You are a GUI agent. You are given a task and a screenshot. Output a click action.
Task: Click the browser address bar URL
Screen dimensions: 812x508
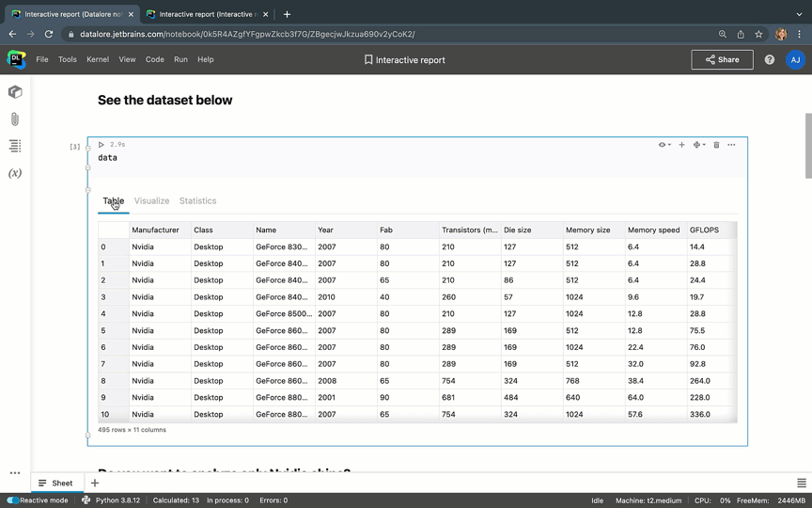coord(247,34)
